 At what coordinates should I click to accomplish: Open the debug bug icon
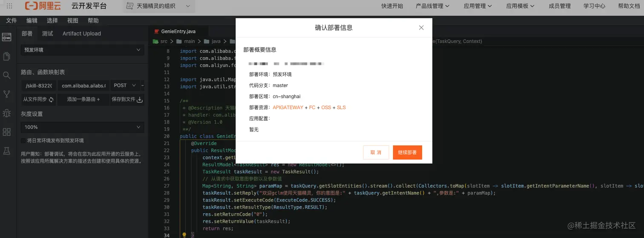tap(6, 113)
